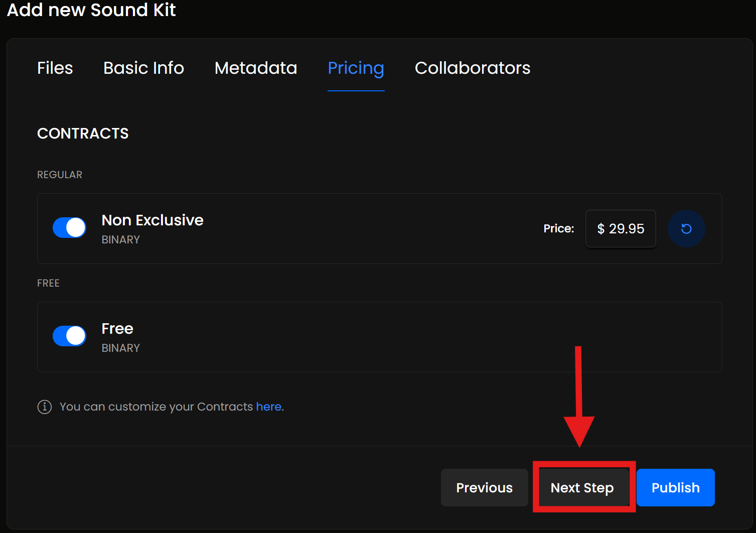Screen dimensions: 756x533
Task: Click the info icon beside the customize note
Action: click(45, 407)
